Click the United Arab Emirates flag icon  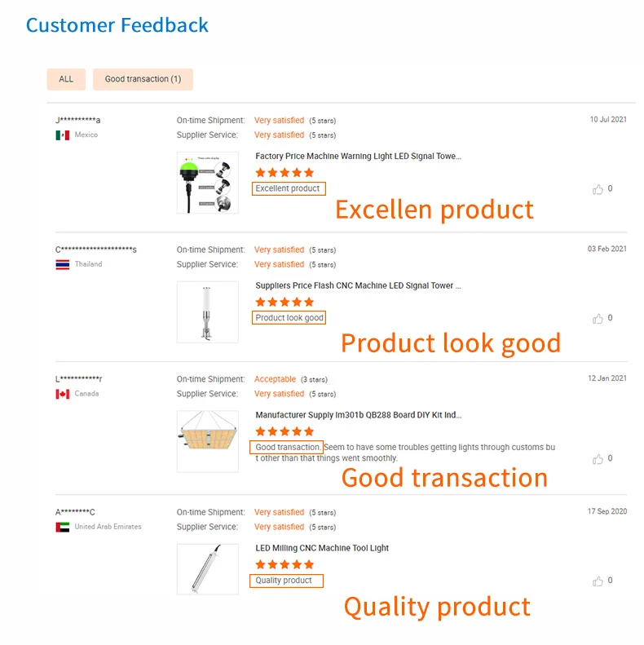click(x=63, y=527)
